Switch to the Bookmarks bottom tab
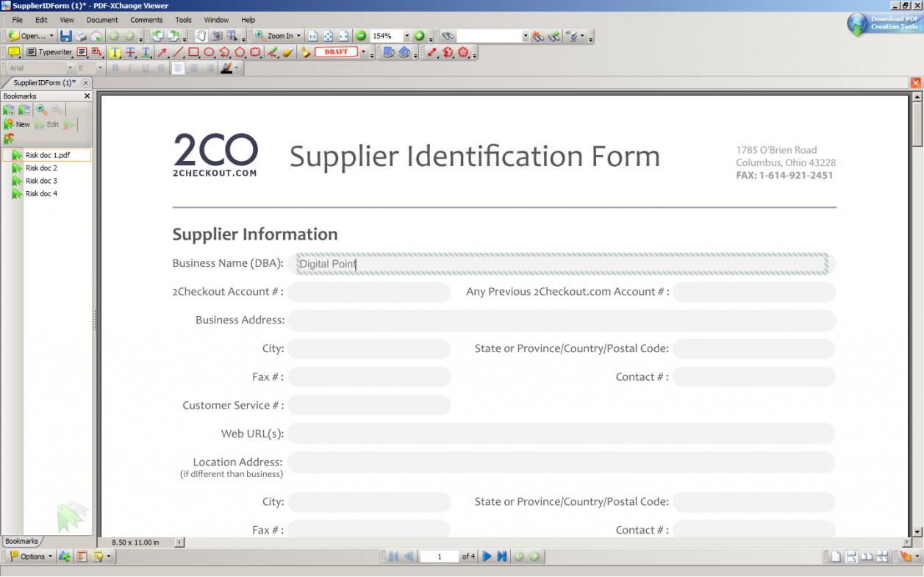Viewport: 924px width, 577px height. click(21, 542)
